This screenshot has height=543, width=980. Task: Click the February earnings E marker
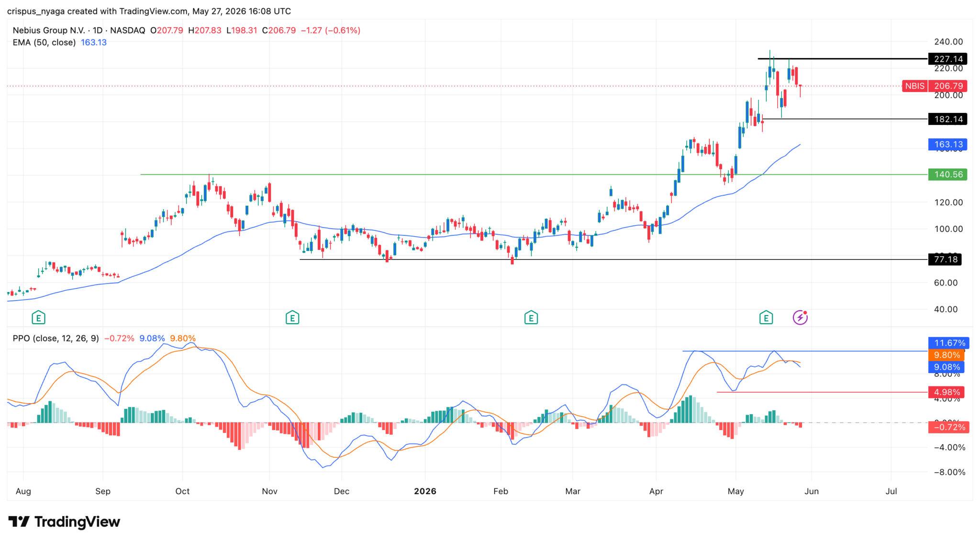click(x=531, y=317)
